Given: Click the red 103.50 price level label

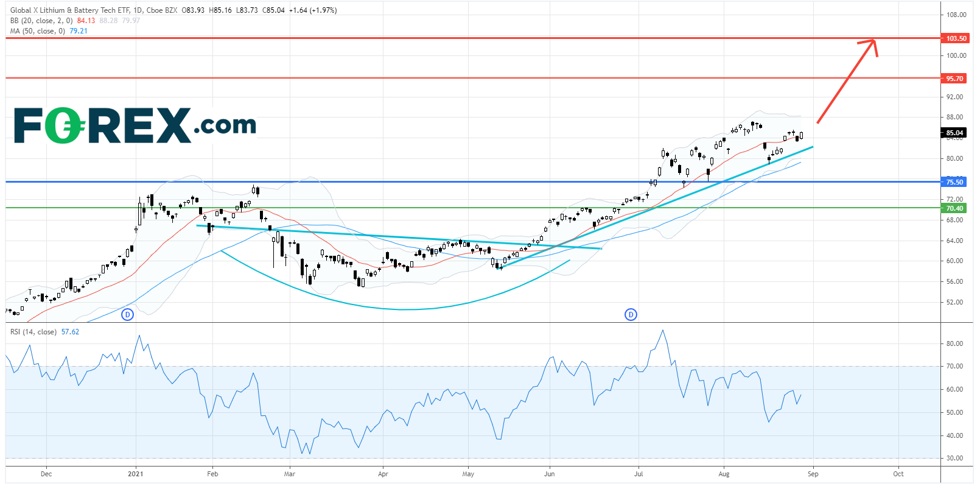Looking at the screenshot, I should click(955, 38).
